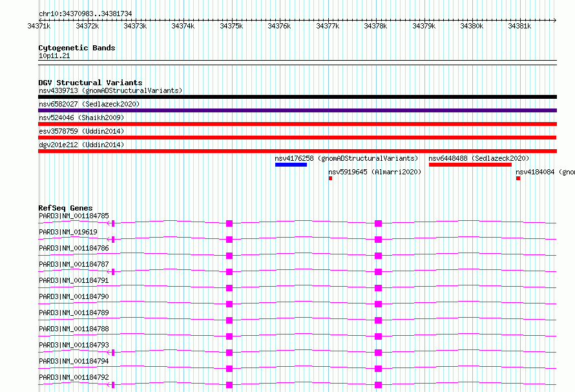Viewport: 575px width, 392px height.
Task: Open the esv3578759 Uddin2014 variant bar
Action: [297, 138]
